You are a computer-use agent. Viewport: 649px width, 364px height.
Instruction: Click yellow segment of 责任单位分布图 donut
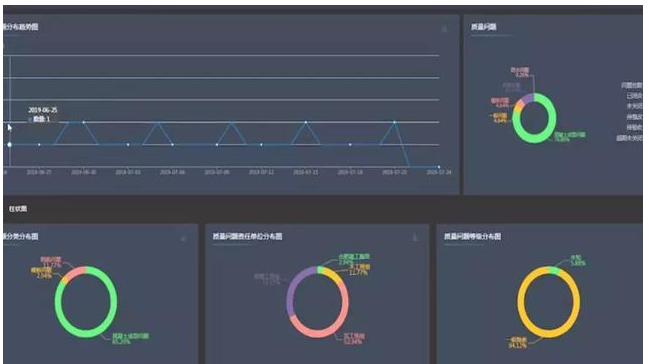[332, 274]
